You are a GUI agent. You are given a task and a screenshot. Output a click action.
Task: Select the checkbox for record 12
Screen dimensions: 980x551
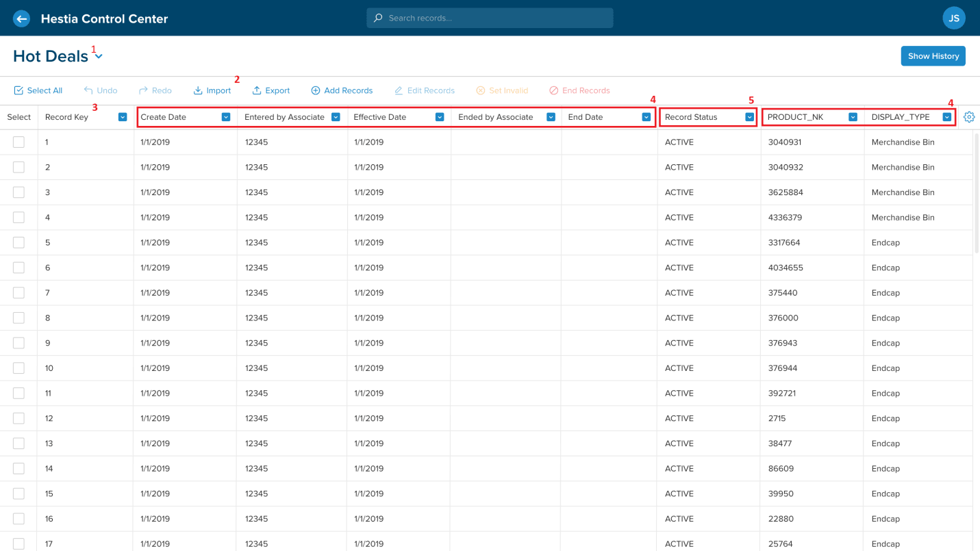[18, 418]
